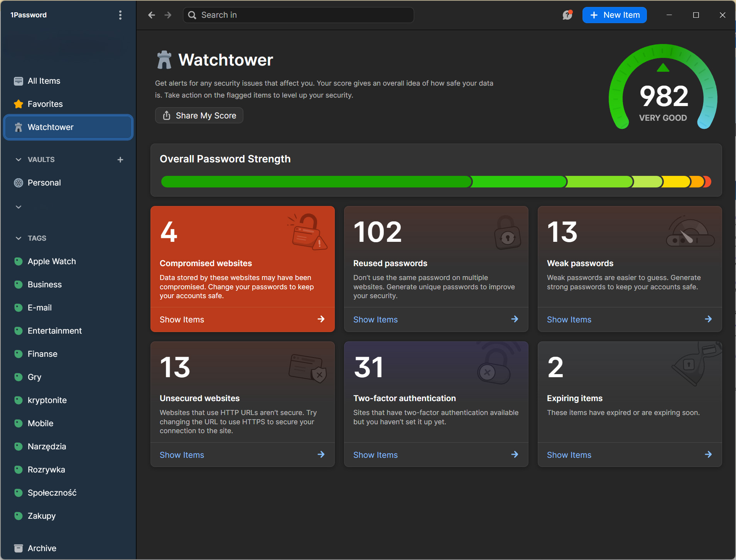Click the Expiring items arrow icon

pyautogui.click(x=708, y=455)
